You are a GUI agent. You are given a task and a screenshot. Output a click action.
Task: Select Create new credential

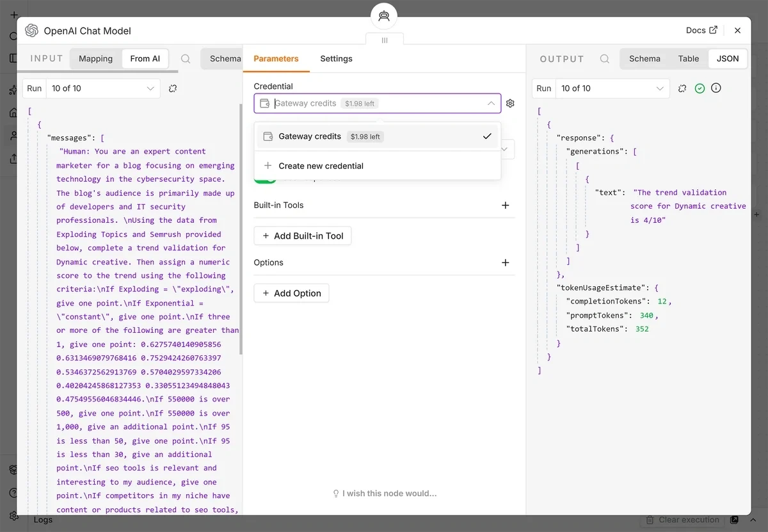(x=377, y=166)
